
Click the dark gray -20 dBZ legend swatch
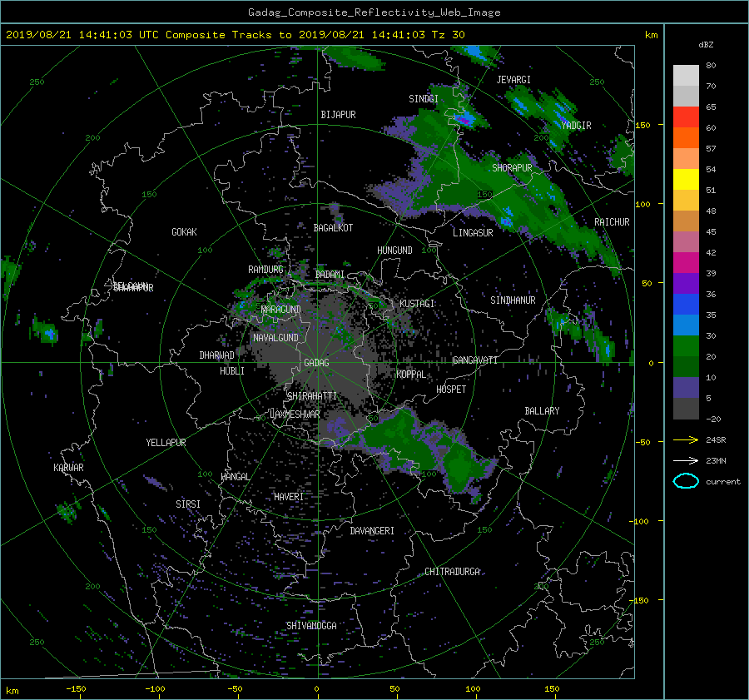686,409
